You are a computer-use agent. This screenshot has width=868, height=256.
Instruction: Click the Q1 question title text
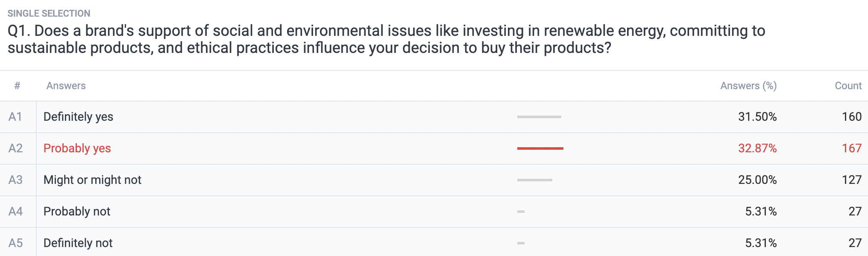click(387, 39)
